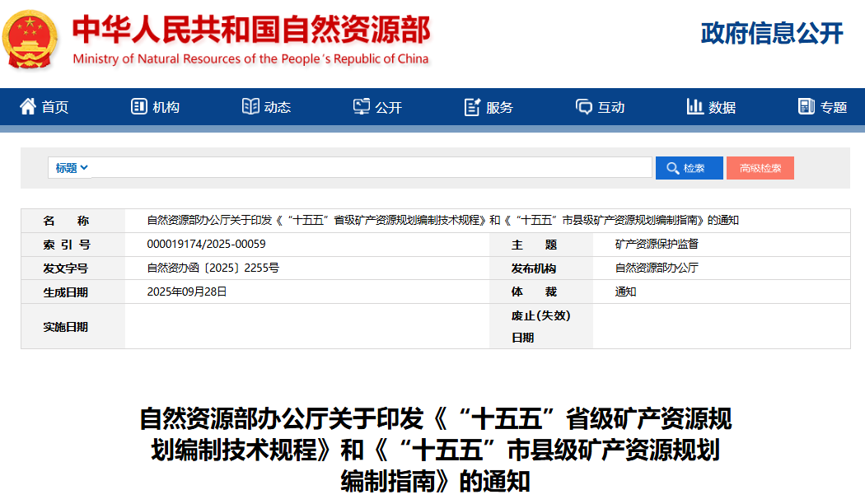The width and height of the screenshot is (865, 504).
Task: Click the bar chart icon for 数据
Action: tap(694, 106)
